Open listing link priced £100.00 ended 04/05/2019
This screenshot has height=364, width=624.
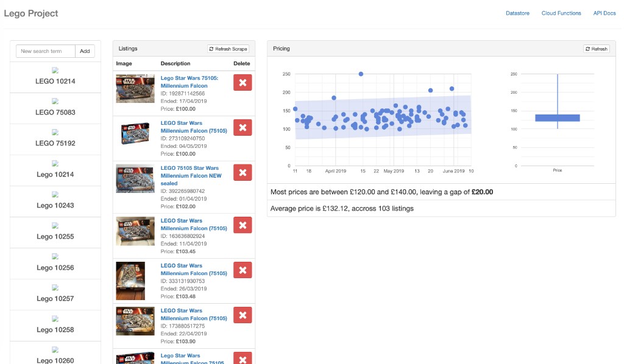coord(194,127)
